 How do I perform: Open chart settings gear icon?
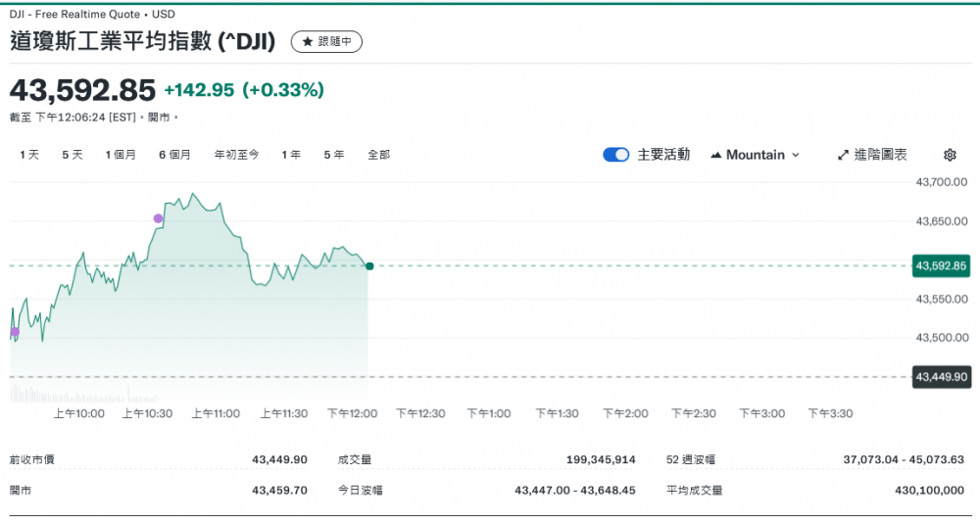click(x=950, y=155)
